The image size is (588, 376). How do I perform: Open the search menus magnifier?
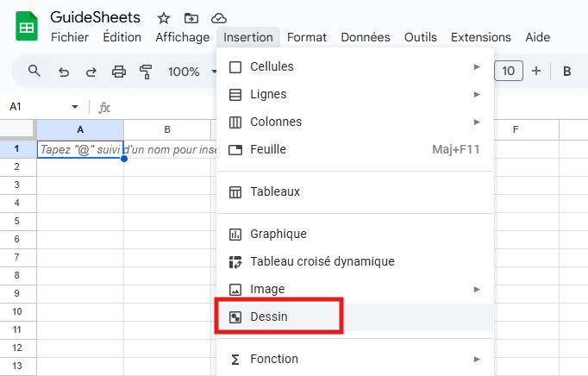(34, 71)
